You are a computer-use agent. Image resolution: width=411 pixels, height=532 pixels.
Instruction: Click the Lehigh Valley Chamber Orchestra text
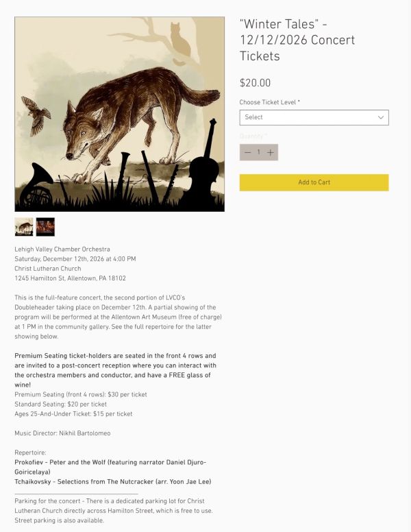pos(62,250)
